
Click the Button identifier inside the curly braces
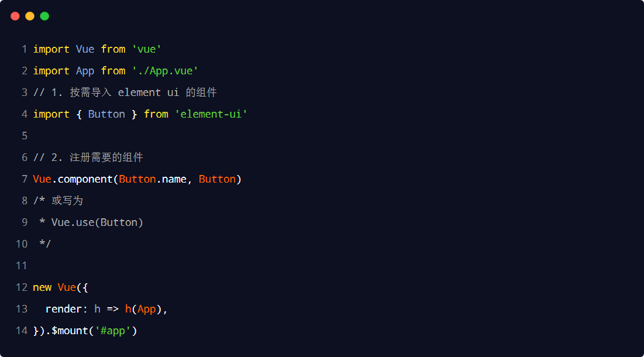(x=106, y=114)
